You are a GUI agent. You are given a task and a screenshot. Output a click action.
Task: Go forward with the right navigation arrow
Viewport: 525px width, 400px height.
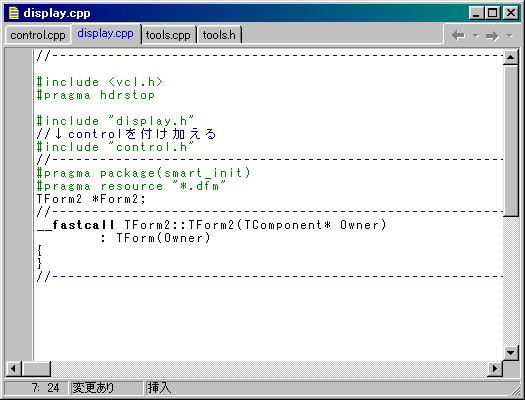(492, 35)
